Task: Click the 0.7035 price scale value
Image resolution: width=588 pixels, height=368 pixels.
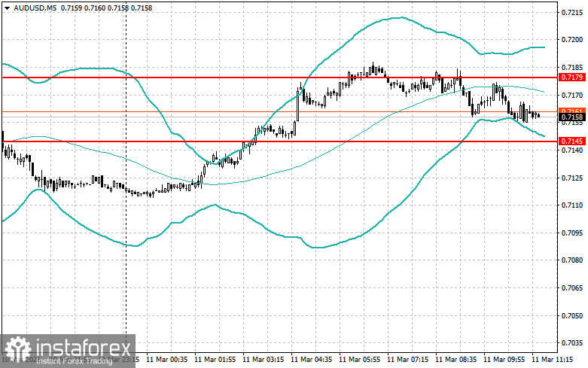Action: click(x=572, y=343)
